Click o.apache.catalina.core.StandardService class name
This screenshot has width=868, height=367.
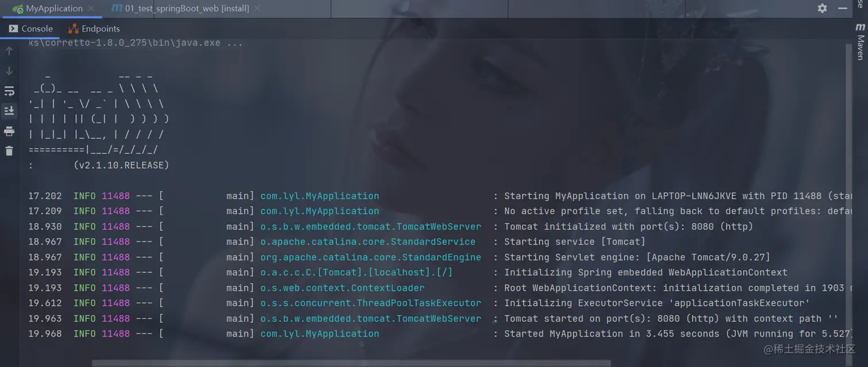point(368,242)
